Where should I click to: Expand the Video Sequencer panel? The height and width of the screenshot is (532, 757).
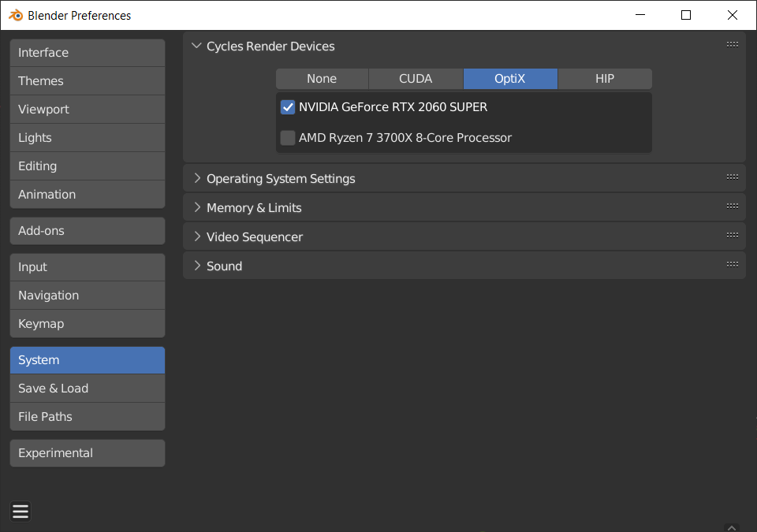coord(197,236)
